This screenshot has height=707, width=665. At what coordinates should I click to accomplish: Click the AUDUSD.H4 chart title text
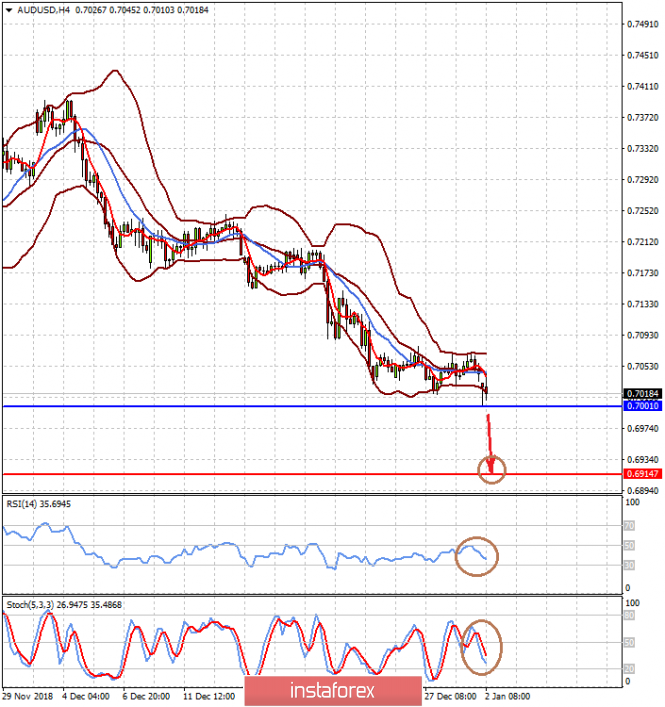coord(44,10)
